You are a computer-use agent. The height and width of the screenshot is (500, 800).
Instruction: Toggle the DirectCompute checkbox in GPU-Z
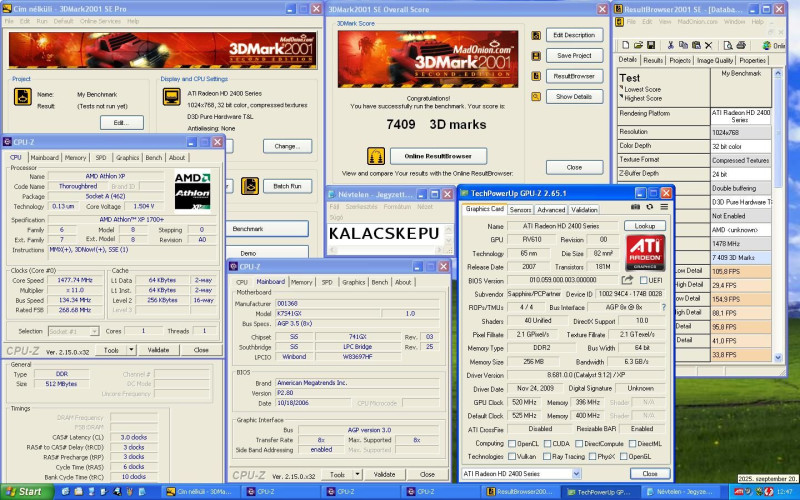point(579,443)
